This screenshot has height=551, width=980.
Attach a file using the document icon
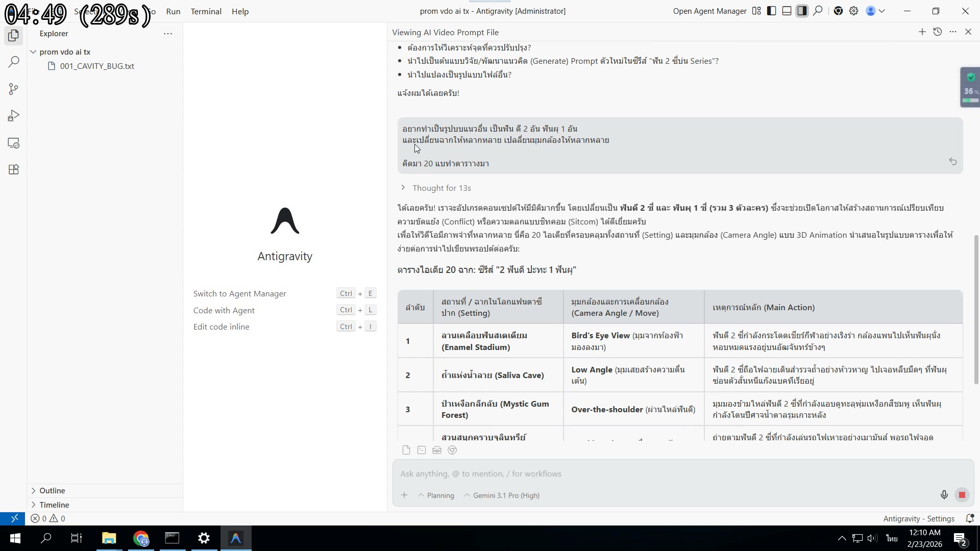[406, 450]
